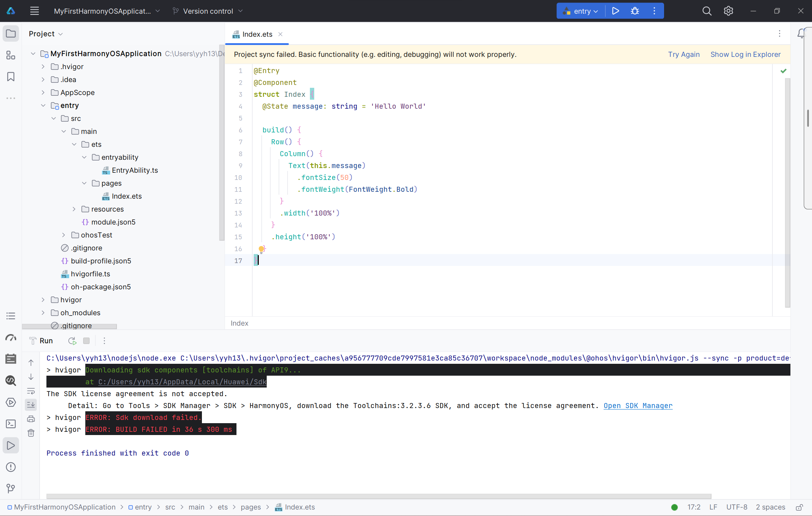Click the project tree horizontal scrollbar
Image resolution: width=812 pixels, height=516 pixels.
click(69, 326)
